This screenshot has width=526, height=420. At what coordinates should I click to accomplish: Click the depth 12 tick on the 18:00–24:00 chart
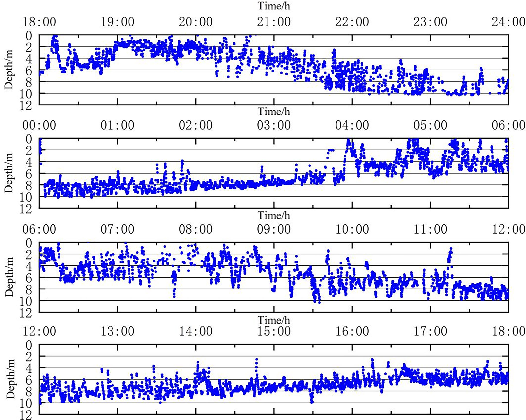click(26, 106)
